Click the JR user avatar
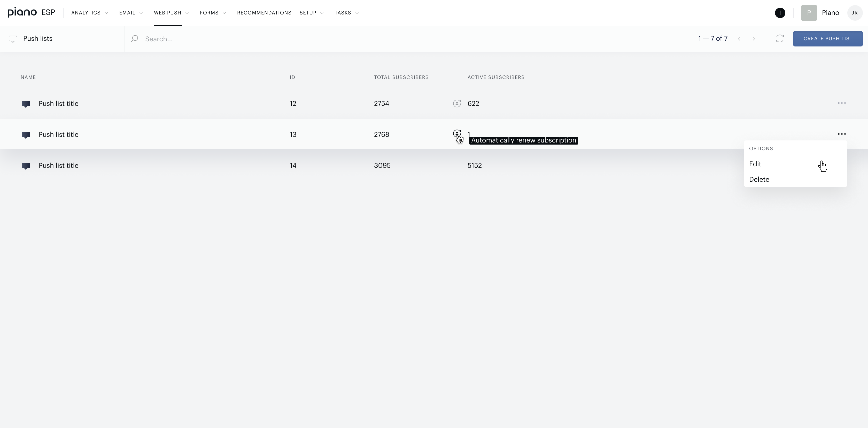The height and width of the screenshot is (428, 868). [855, 13]
